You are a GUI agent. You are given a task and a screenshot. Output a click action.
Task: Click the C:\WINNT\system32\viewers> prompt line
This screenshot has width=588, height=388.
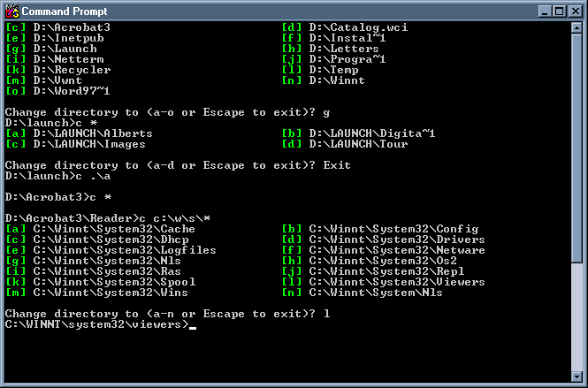coord(96,324)
